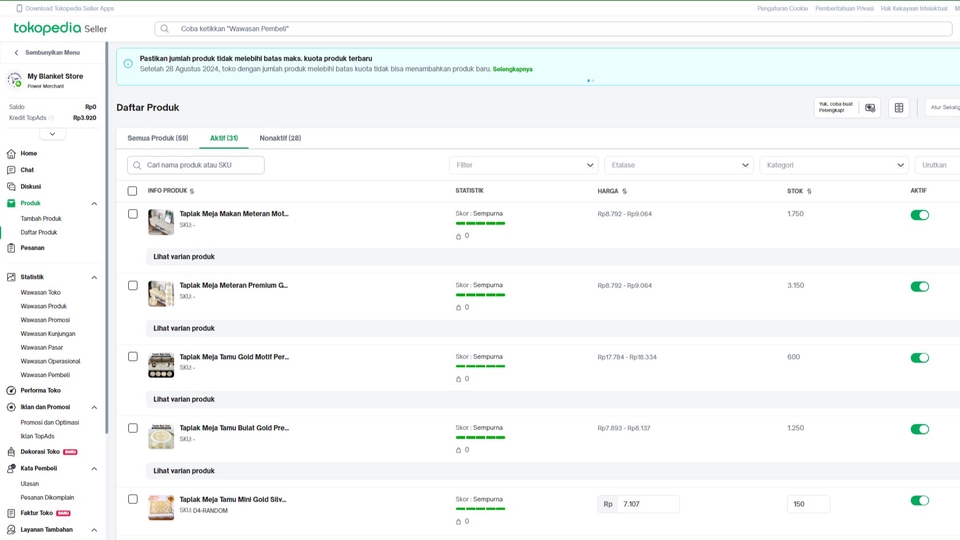Screen dimensions: 960x540
Task: Click the search magnifier in the top bar
Action: tap(165, 29)
